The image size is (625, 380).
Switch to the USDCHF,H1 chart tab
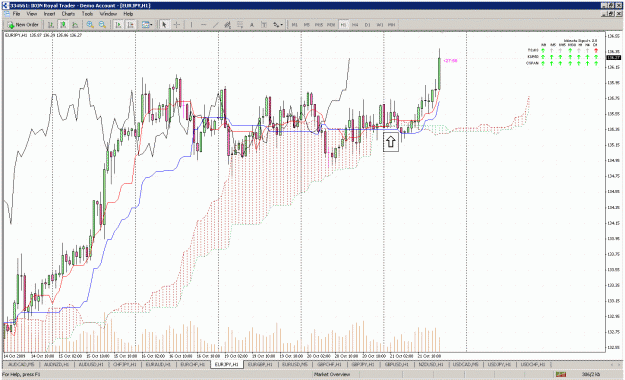[x=533, y=364]
